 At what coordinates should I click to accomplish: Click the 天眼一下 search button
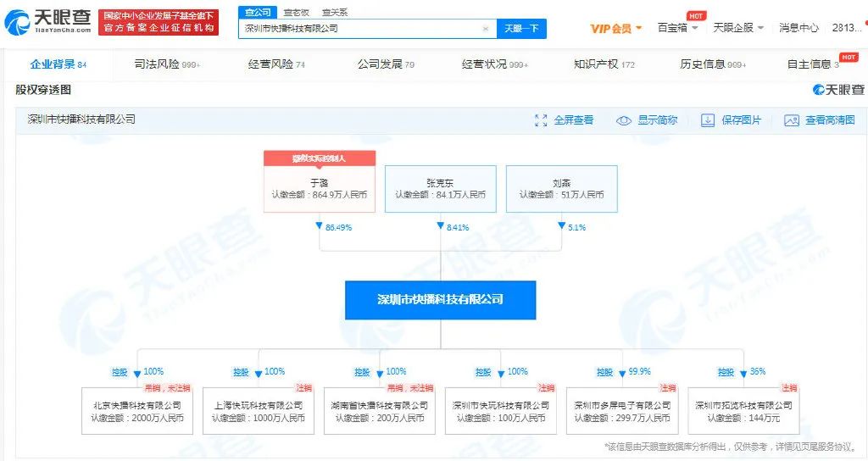pos(521,28)
